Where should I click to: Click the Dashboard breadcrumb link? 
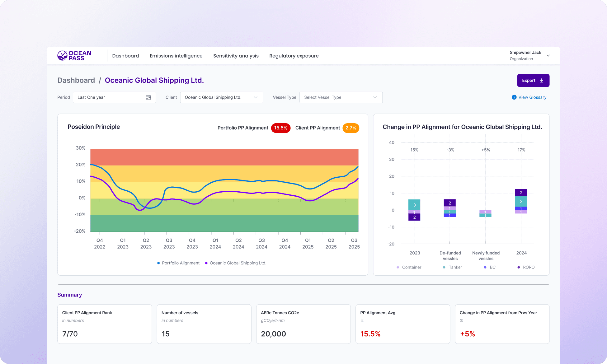(x=76, y=80)
